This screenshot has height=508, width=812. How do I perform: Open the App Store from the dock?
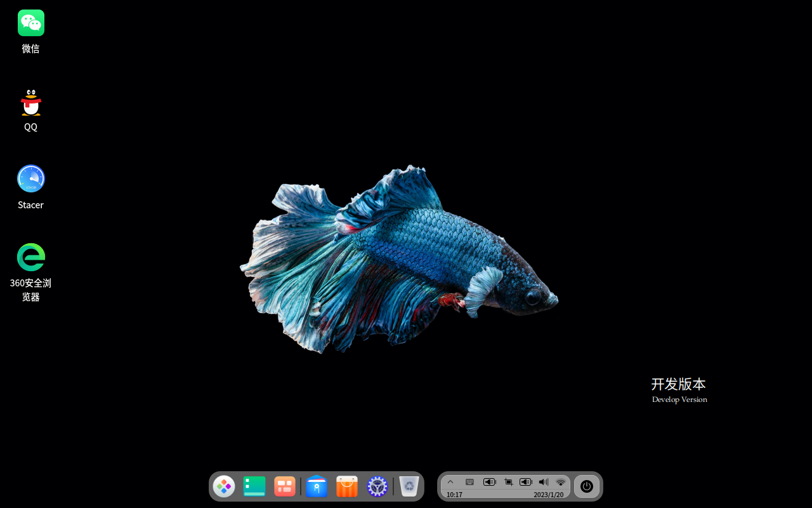[x=346, y=486]
